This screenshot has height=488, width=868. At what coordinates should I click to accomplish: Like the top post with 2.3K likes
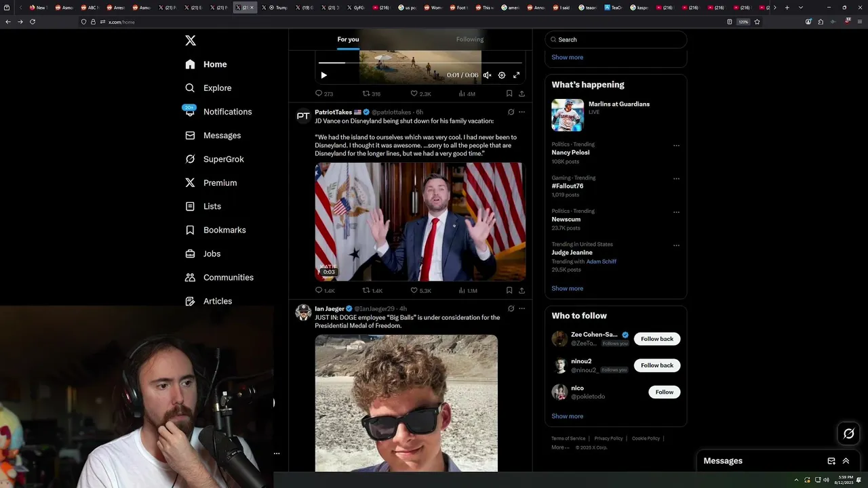tap(420, 94)
